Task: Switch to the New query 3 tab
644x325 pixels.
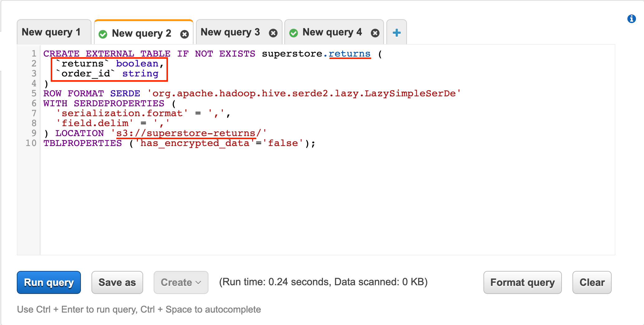Action: tap(230, 32)
